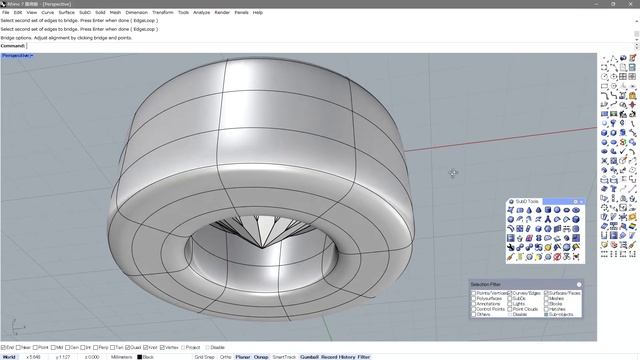Open the Black layer selector in status bar

click(x=145, y=357)
